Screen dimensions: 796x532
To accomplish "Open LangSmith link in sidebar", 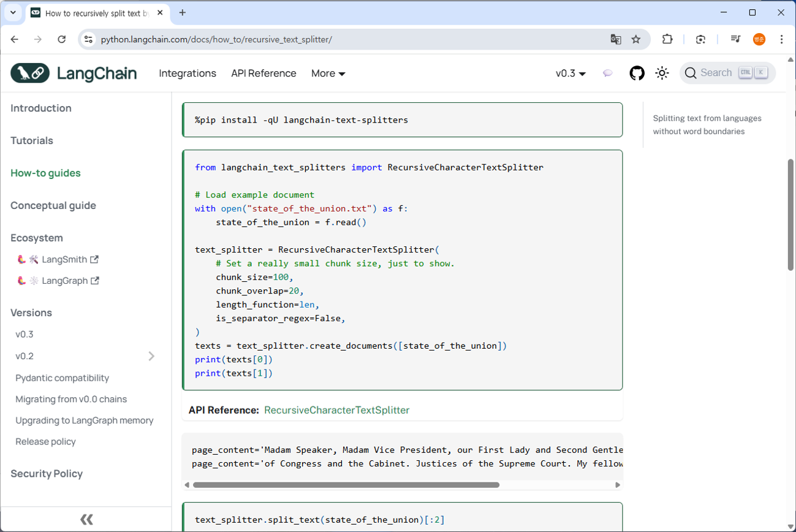I will tap(64, 259).
